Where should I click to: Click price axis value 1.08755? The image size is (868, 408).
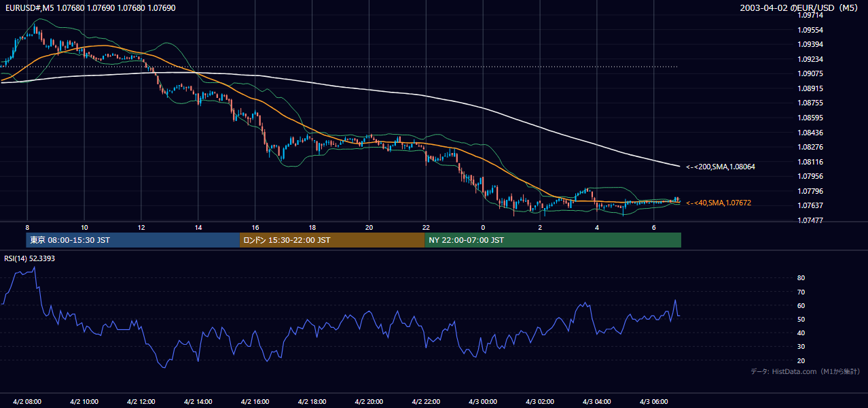click(x=810, y=103)
